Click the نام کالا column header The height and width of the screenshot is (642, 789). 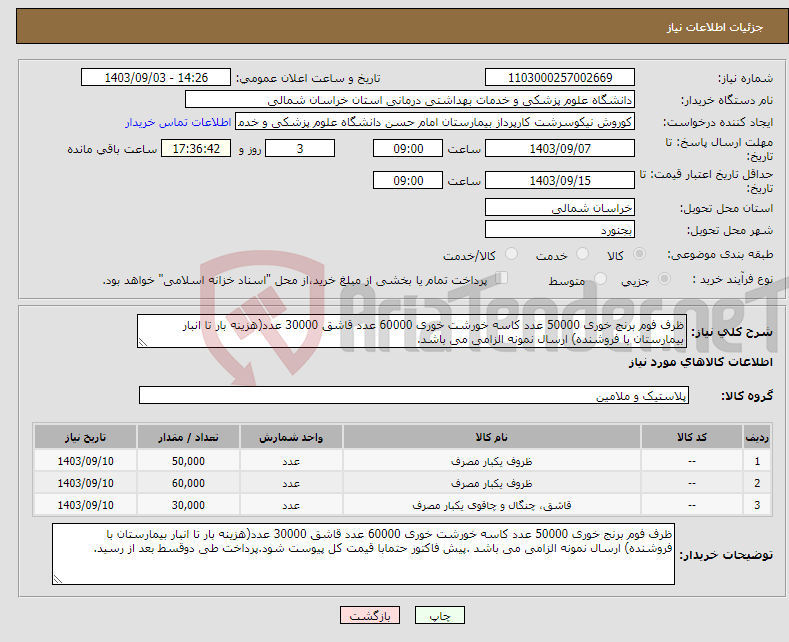(492, 437)
